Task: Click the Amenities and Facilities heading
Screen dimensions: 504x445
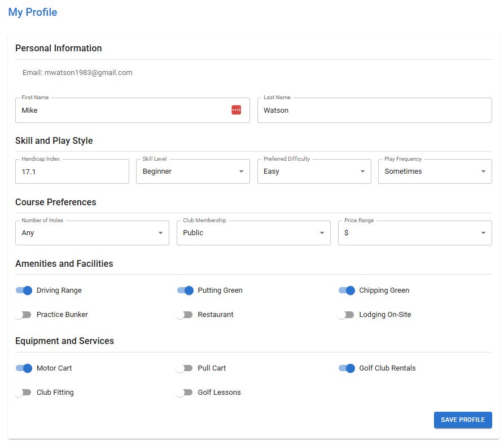Action: click(64, 264)
